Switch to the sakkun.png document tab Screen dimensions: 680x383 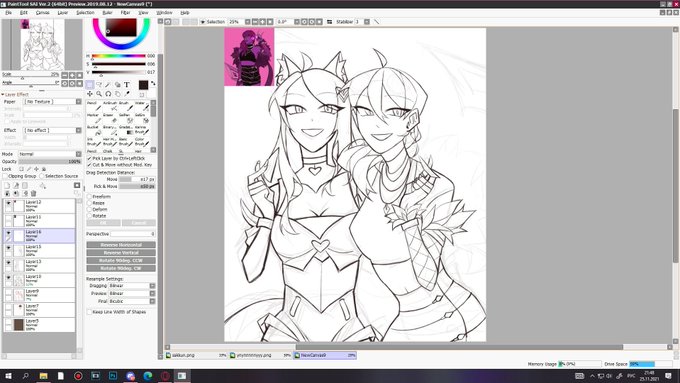196,355
